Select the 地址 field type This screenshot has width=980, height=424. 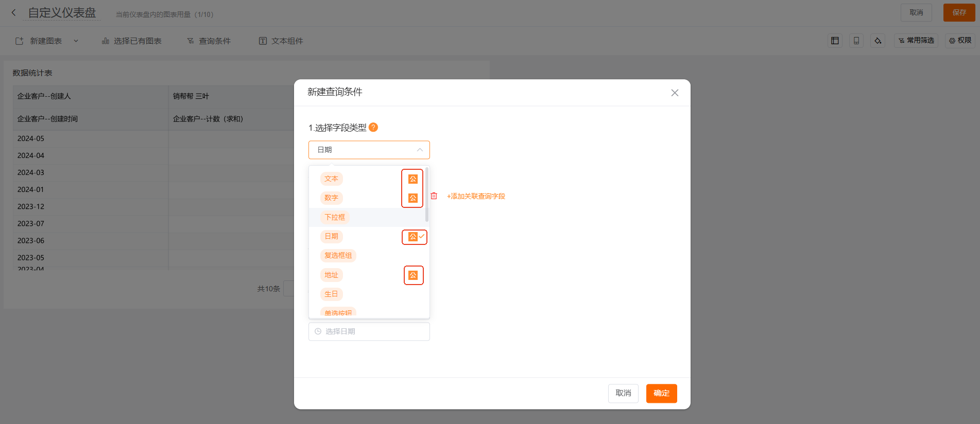[331, 275]
